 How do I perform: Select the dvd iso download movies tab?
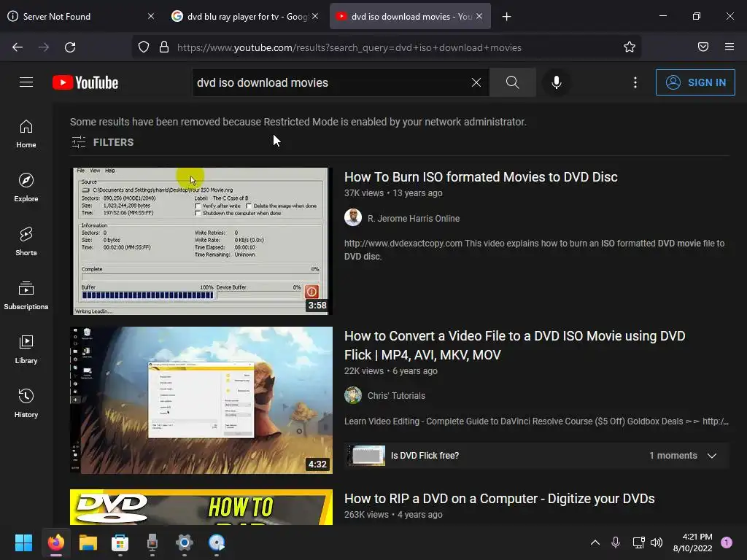(x=406, y=17)
